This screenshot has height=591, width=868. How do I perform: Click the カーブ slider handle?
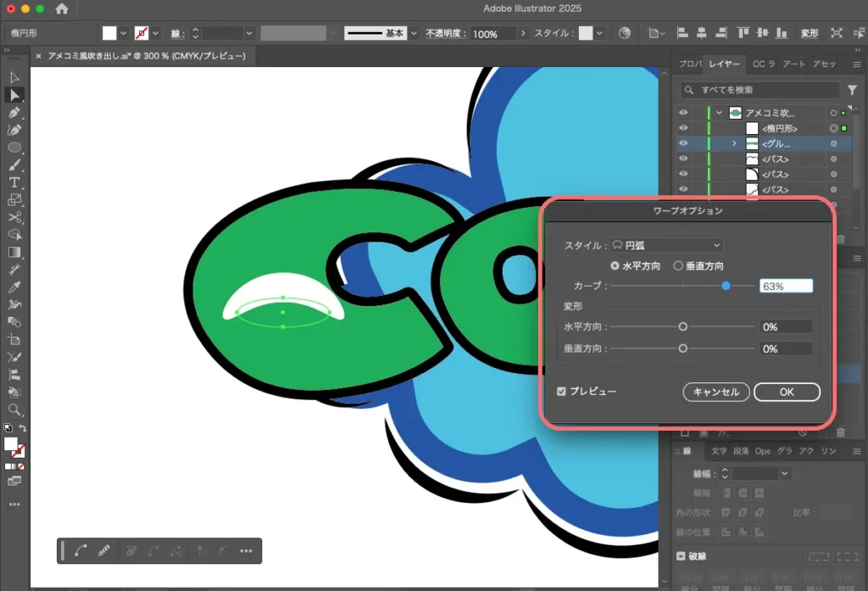pyautogui.click(x=726, y=287)
